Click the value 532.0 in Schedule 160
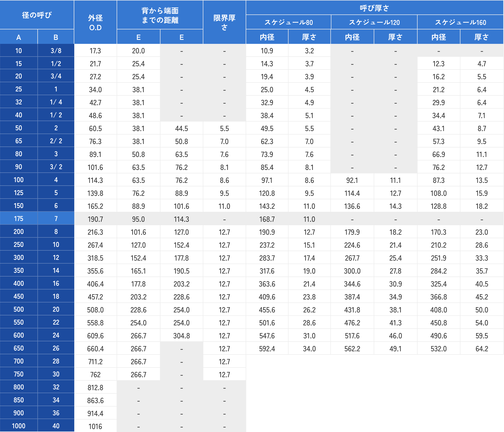 (438, 349)
